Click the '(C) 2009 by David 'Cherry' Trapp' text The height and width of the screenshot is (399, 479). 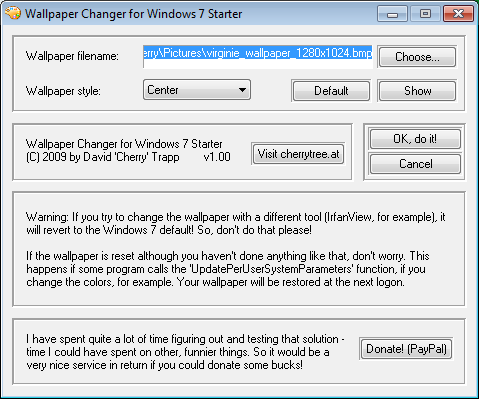(103, 157)
